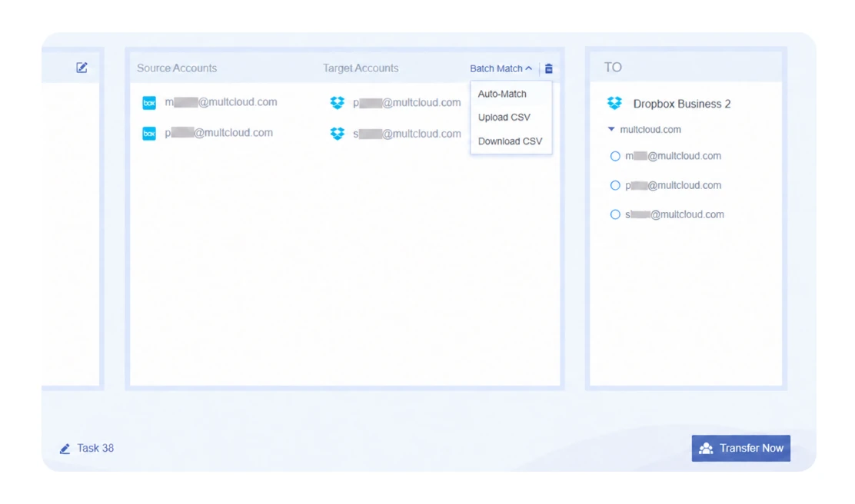The width and height of the screenshot is (855, 504).
Task: Click the Task 38 name label
Action: click(x=95, y=448)
